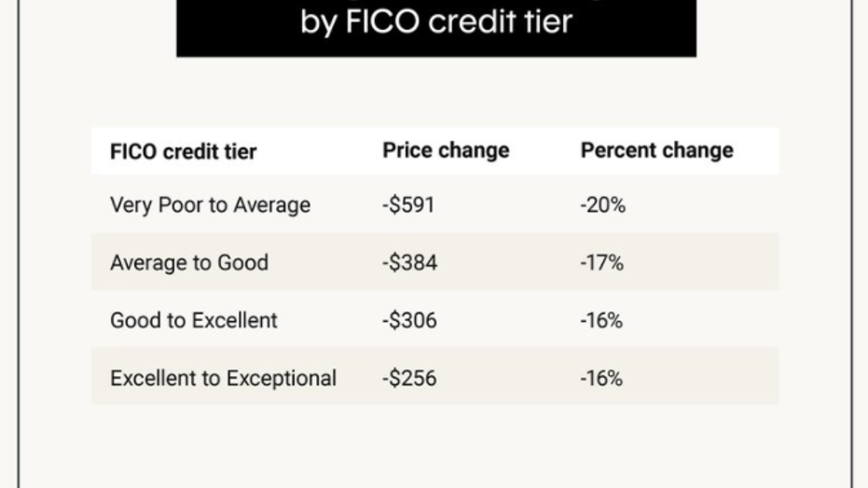868x488 pixels.
Task: Click the 'Price change' column header
Action: point(446,150)
